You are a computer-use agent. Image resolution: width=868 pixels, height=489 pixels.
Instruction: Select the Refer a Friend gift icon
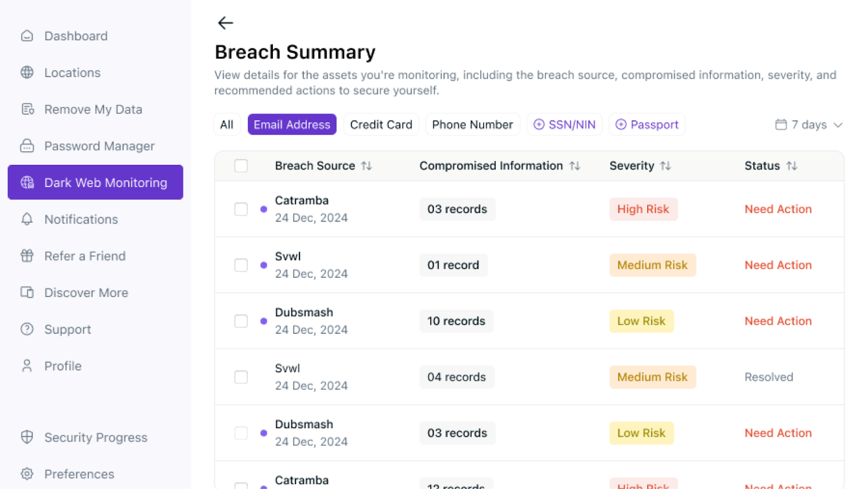click(x=27, y=256)
